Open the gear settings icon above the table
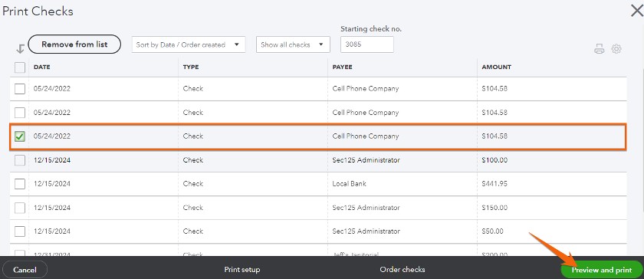Screen dimensions: 644x279 (616, 49)
